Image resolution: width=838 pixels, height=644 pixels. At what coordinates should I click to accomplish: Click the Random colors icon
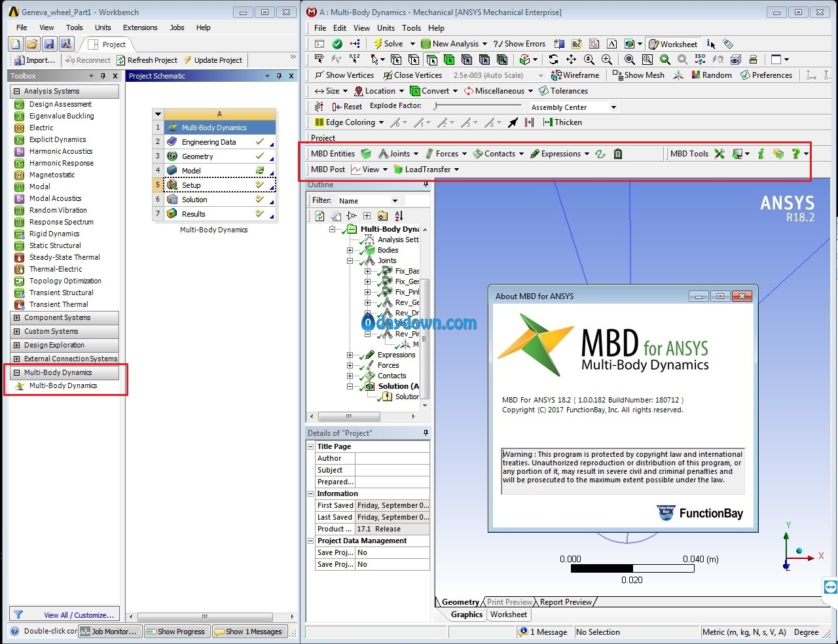click(x=711, y=75)
